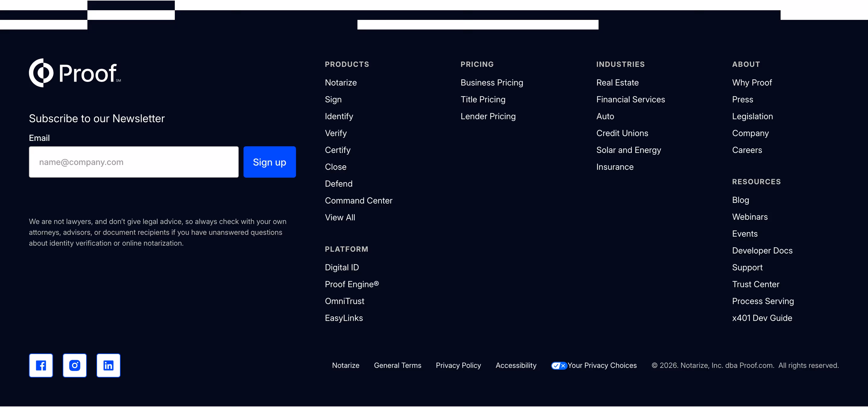Open General Terms in footer bar
The height and width of the screenshot is (407, 868).
click(x=397, y=365)
